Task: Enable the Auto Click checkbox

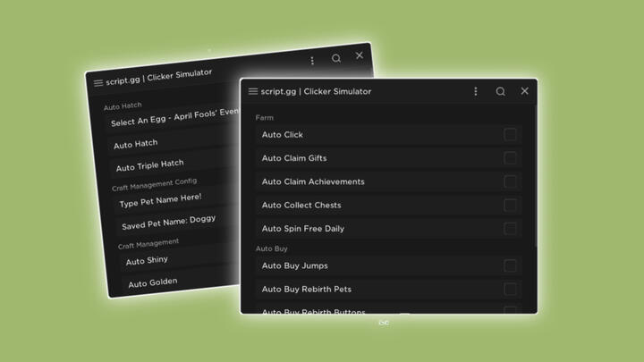Action: click(510, 135)
